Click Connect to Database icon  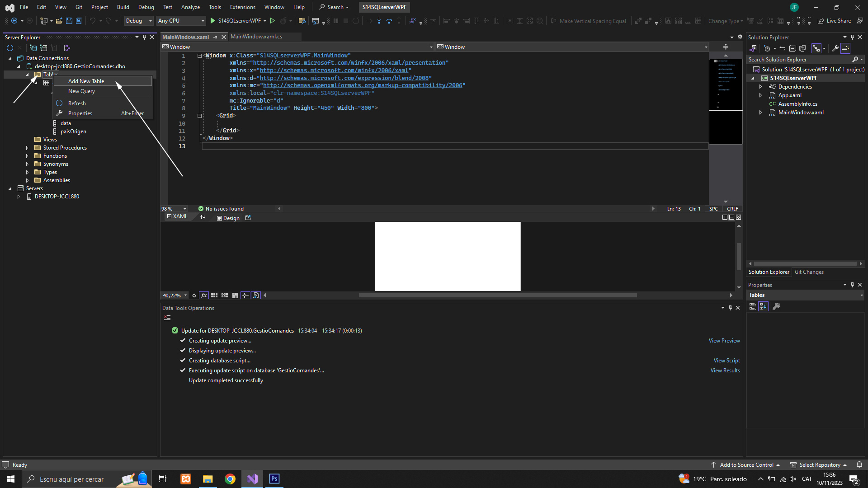[33, 48]
